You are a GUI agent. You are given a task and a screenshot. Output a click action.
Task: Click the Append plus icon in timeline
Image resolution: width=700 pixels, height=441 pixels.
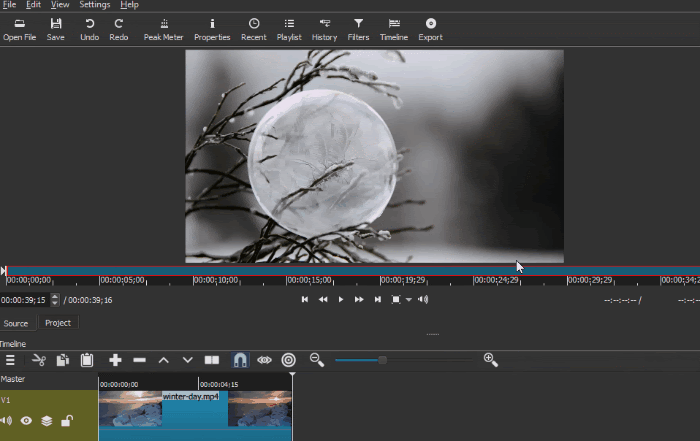click(x=115, y=360)
